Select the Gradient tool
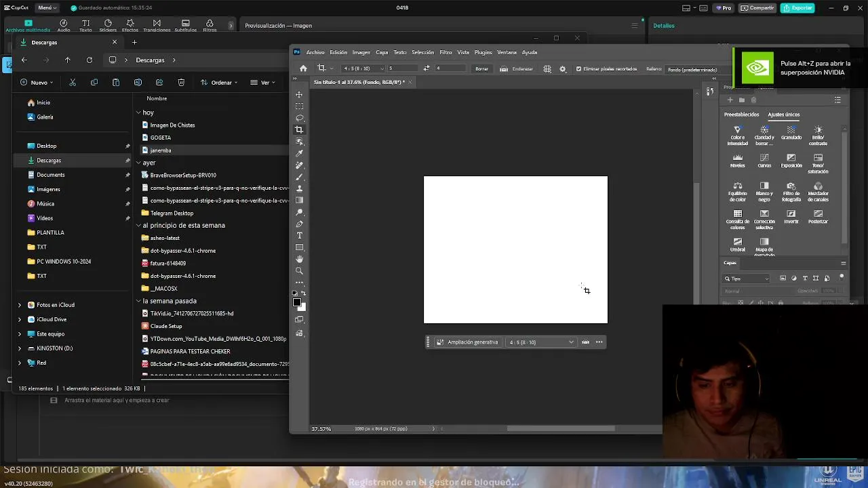Viewport: 868px width, 488px height. tap(299, 200)
